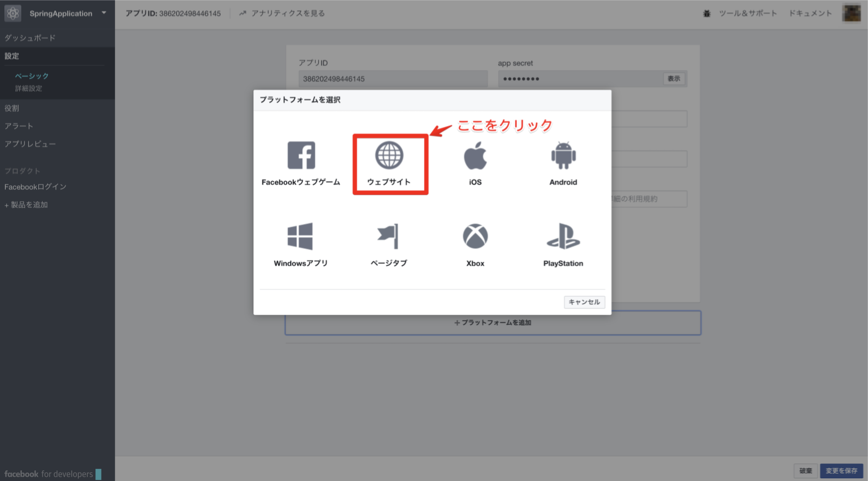Click the app atom logo icon
Screen dimensions: 868x481
click(x=13, y=13)
